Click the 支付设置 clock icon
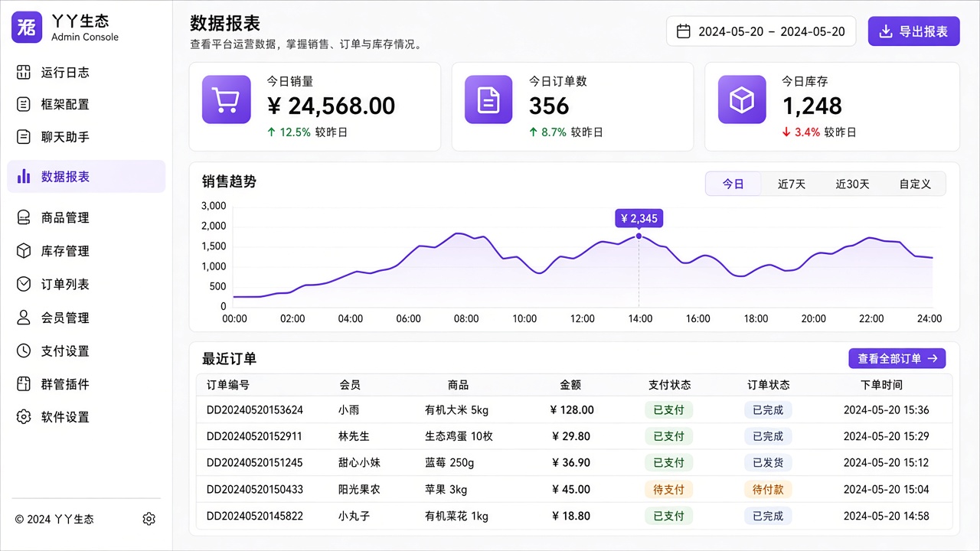This screenshot has width=980, height=551. 24,350
